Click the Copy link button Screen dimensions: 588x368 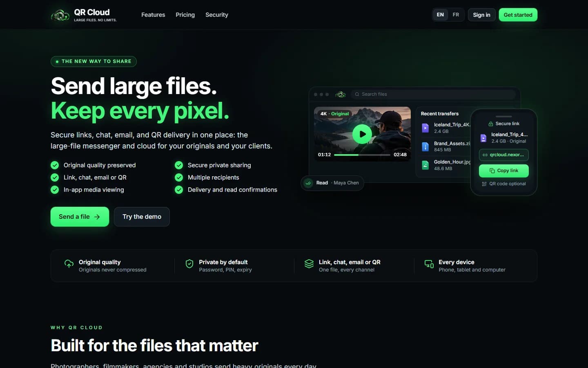(504, 171)
